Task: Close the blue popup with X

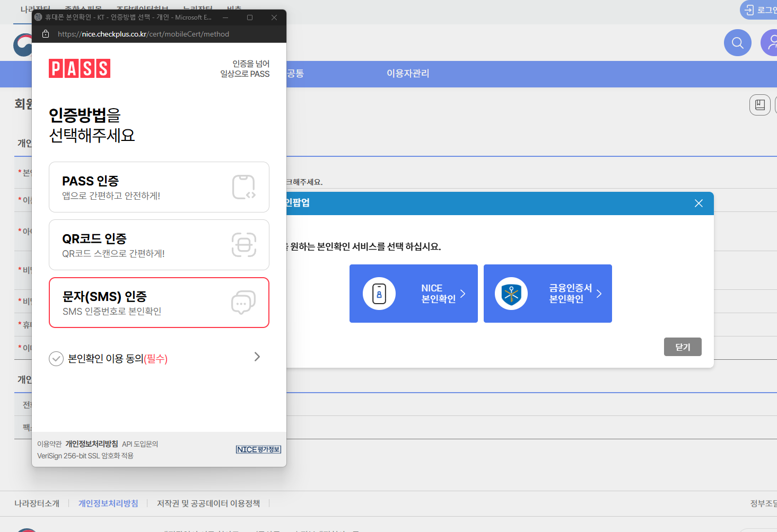Action: click(x=699, y=203)
